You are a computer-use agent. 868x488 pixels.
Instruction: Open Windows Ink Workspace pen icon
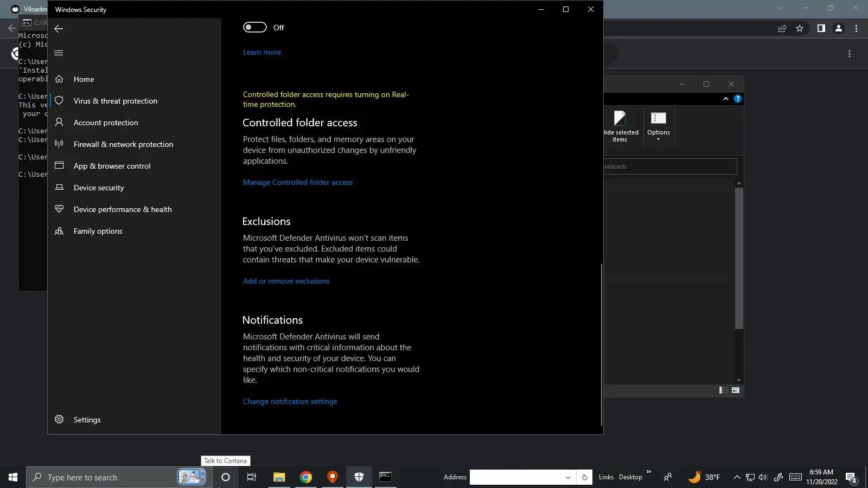778,477
